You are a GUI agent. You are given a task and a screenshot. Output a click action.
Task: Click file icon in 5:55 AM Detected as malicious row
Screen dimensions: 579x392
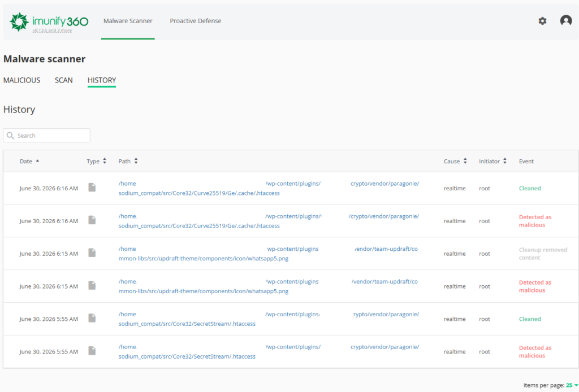coord(92,351)
